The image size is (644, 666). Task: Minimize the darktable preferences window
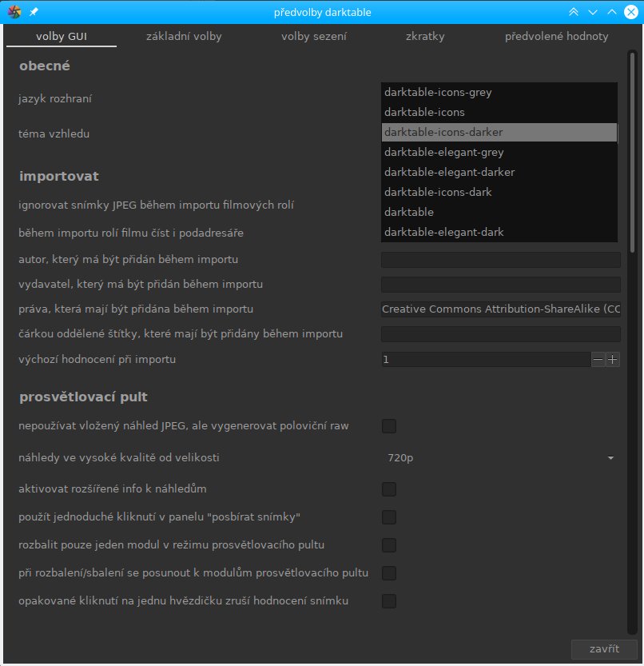593,12
